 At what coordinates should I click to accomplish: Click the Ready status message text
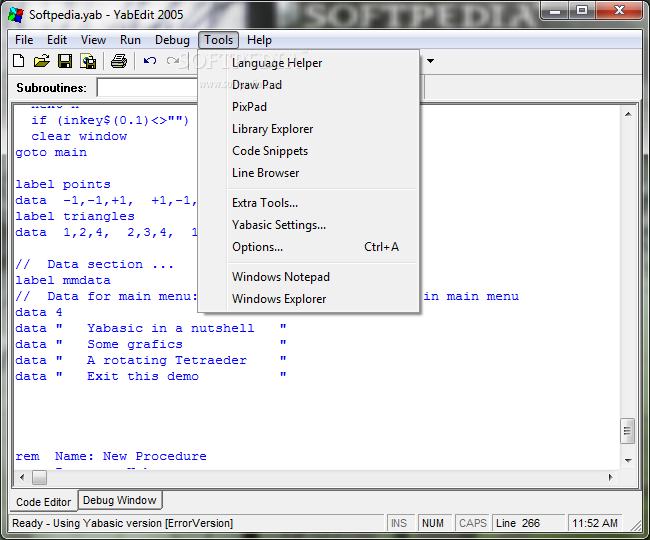point(123,523)
